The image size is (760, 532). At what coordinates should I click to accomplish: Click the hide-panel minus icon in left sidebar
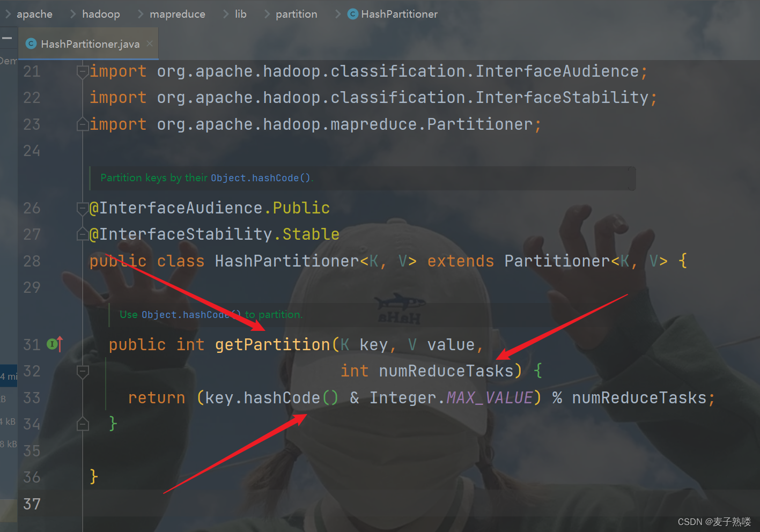point(8,38)
